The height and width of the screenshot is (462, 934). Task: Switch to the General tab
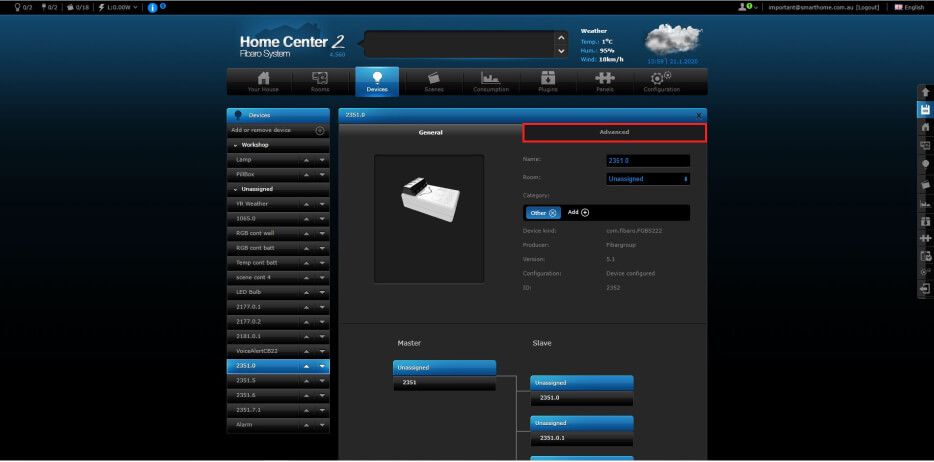pos(431,132)
